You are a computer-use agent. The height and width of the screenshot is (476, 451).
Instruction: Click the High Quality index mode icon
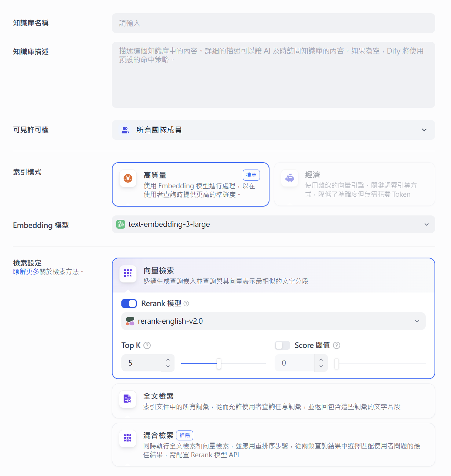click(128, 178)
